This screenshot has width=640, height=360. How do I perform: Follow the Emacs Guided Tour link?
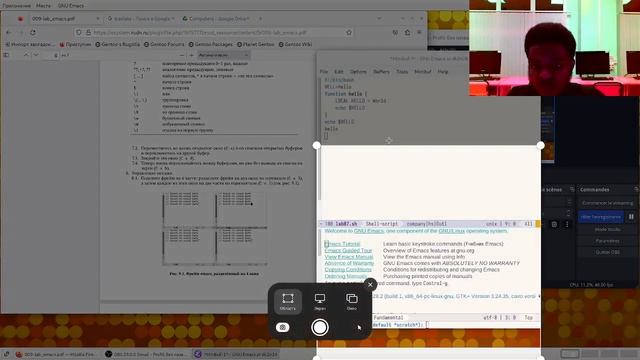(x=348, y=250)
